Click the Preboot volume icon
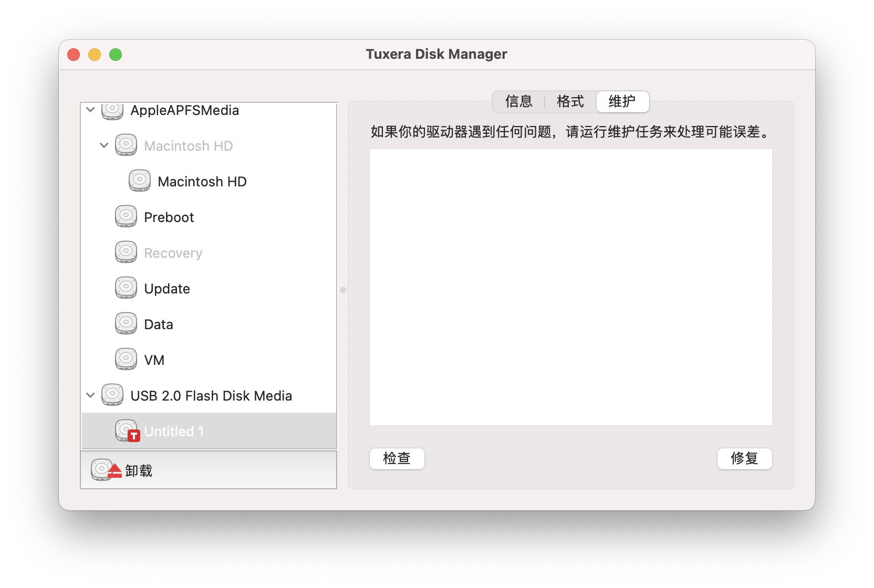The image size is (874, 588). coord(126,217)
